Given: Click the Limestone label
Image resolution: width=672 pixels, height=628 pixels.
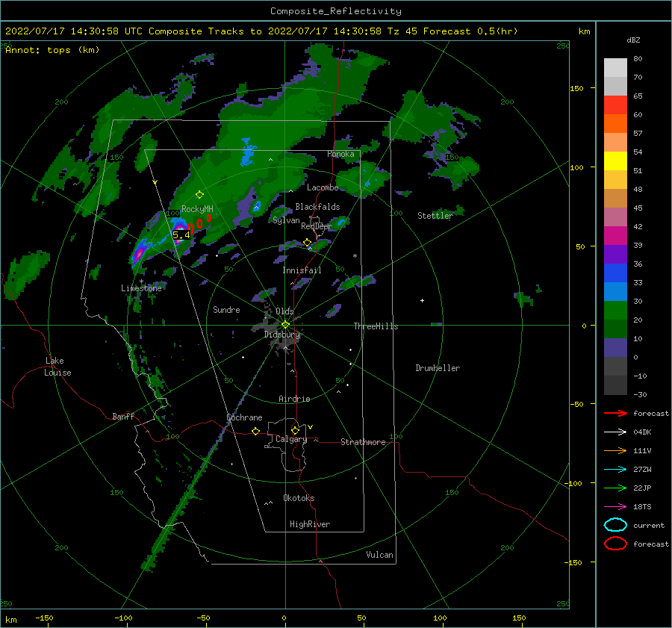Looking at the screenshot, I should click(x=141, y=288).
